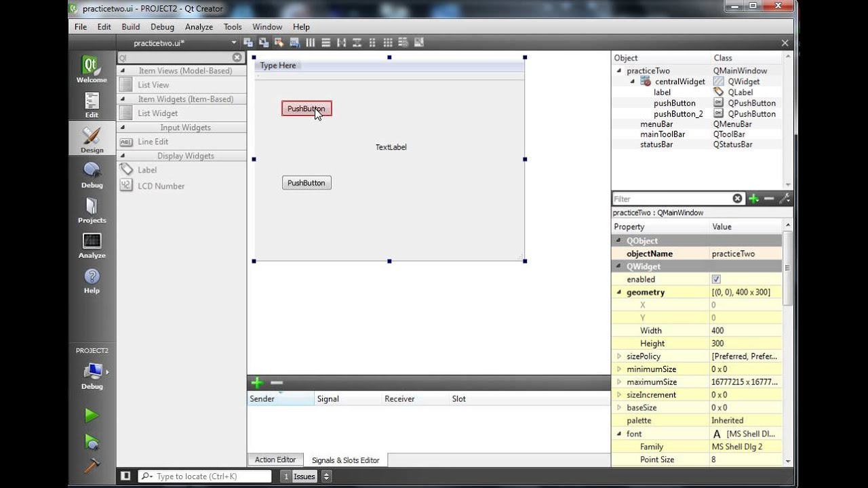This screenshot has height=488, width=868.
Task: Open the Window menu
Action: (267, 26)
